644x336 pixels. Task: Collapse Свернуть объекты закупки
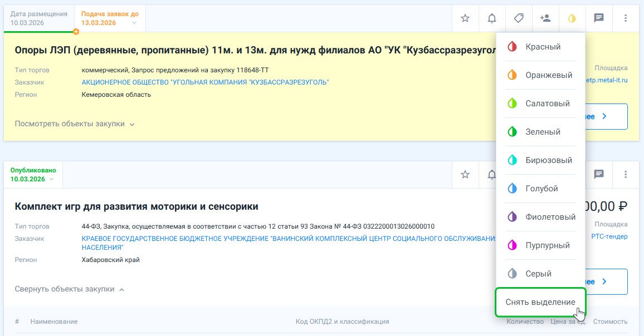pyautogui.click(x=70, y=289)
